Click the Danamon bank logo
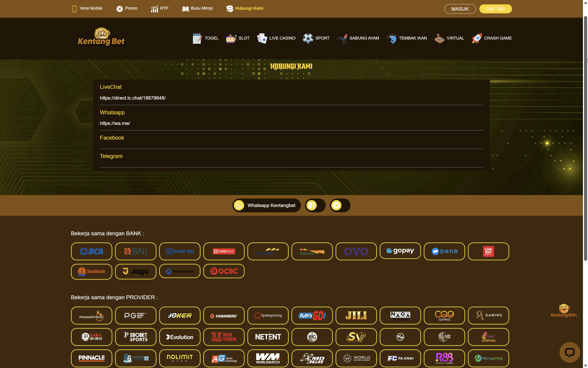The width and height of the screenshot is (588, 368). 312,251
